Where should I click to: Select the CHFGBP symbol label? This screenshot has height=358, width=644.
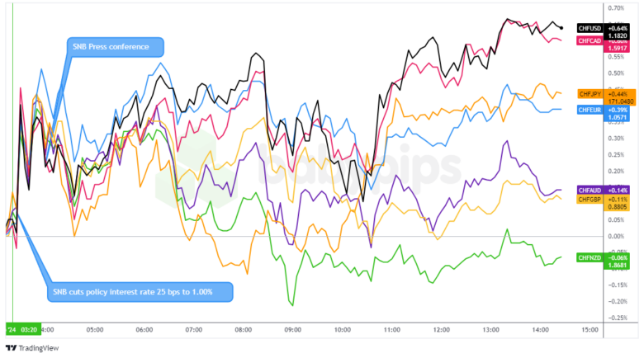[590, 199]
